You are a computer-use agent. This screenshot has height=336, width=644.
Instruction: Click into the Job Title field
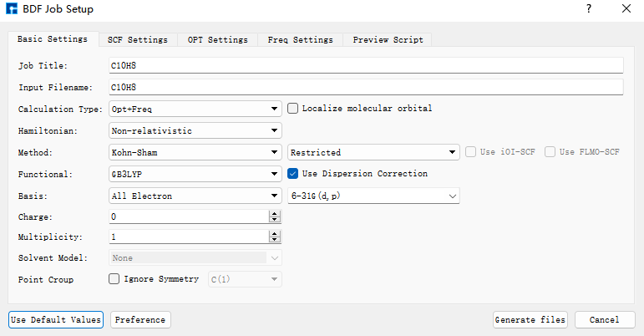tap(366, 66)
